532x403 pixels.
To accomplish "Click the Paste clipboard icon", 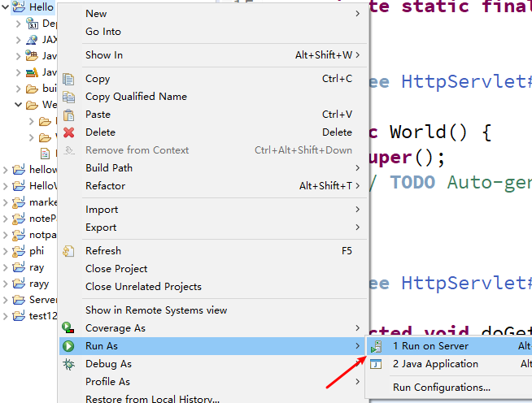I will 68,115.
